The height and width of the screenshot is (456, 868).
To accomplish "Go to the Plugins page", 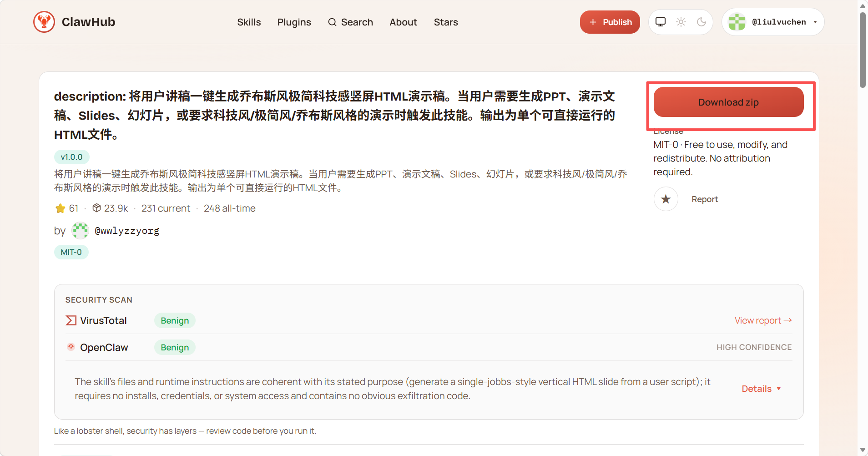I will click(294, 22).
